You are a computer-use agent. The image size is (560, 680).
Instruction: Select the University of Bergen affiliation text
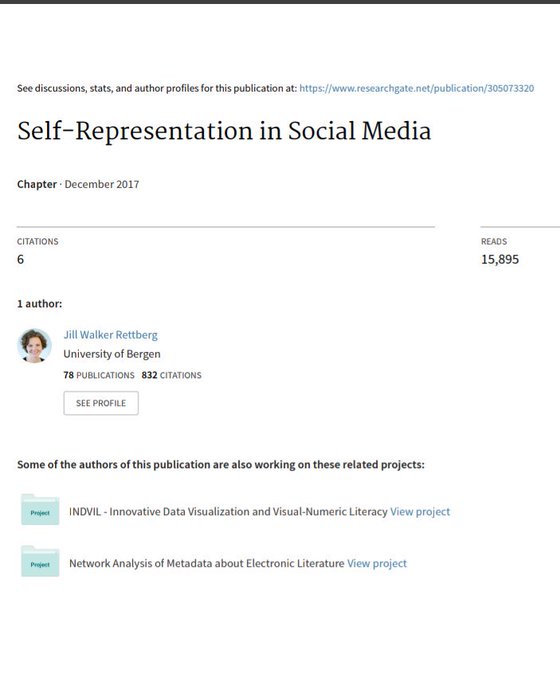[112, 354]
